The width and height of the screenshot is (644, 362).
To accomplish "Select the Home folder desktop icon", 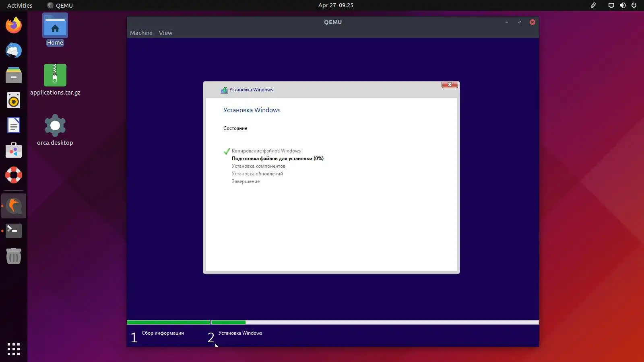I will pos(55,30).
